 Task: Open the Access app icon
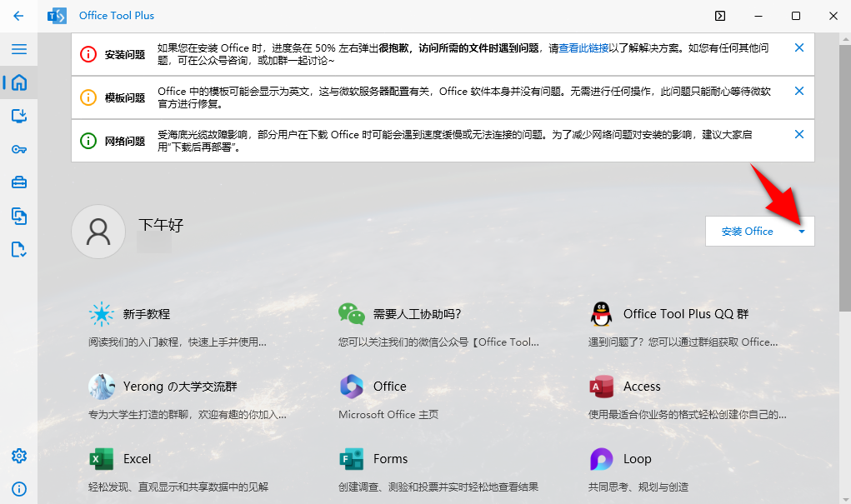[601, 387]
